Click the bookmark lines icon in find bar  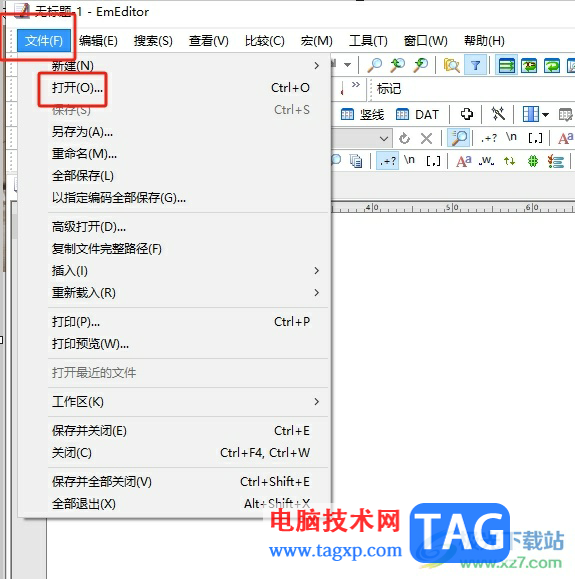pos(555,161)
